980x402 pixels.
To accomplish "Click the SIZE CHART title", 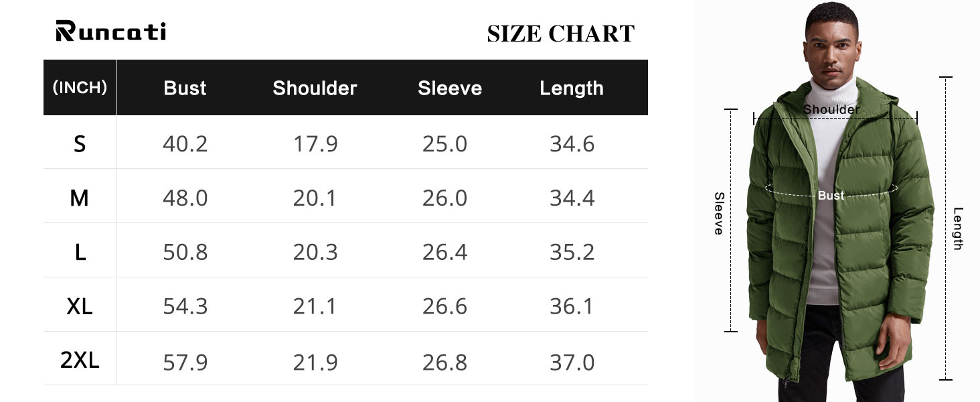I will 561,33.
